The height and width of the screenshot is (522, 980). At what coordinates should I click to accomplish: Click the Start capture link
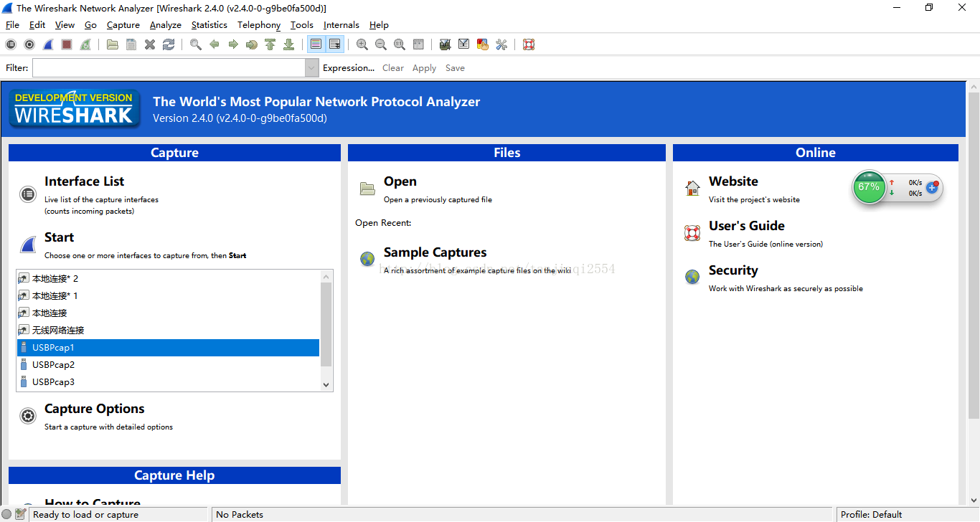pyautogui.click(x=59, y=237)
